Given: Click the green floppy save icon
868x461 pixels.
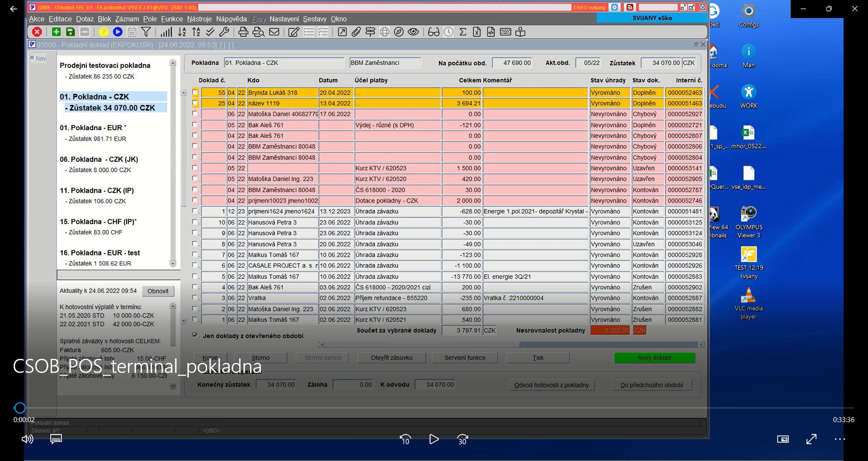Looking at the screenshot, I should click(x=70, y=32).
